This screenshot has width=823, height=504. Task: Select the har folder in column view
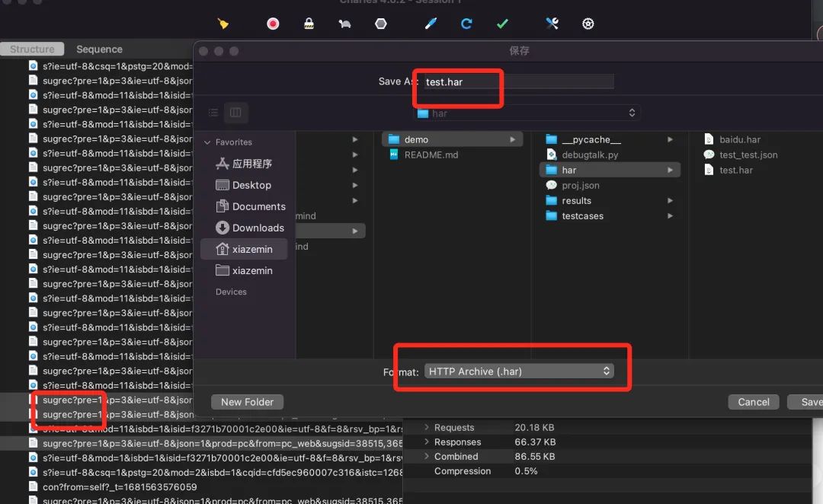click(610, 170)
